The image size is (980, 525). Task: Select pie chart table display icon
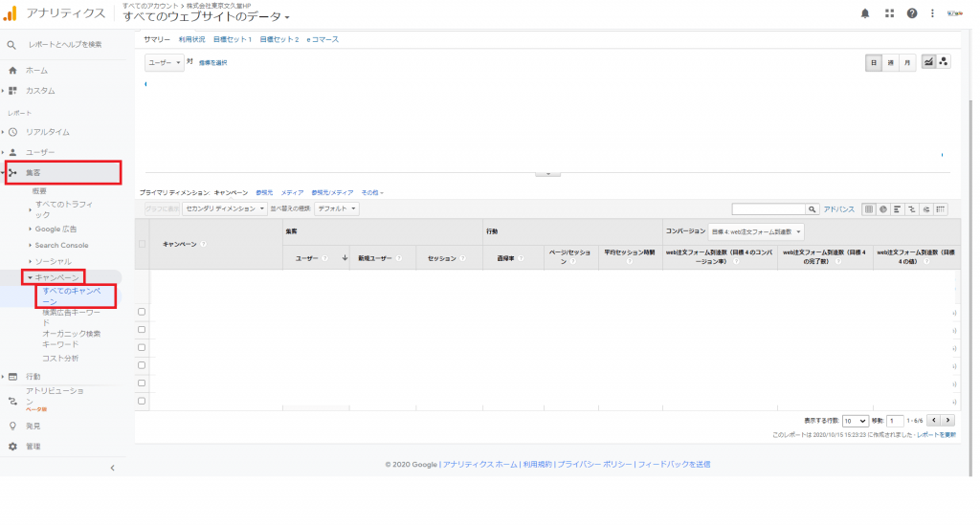tap(882, 208)
